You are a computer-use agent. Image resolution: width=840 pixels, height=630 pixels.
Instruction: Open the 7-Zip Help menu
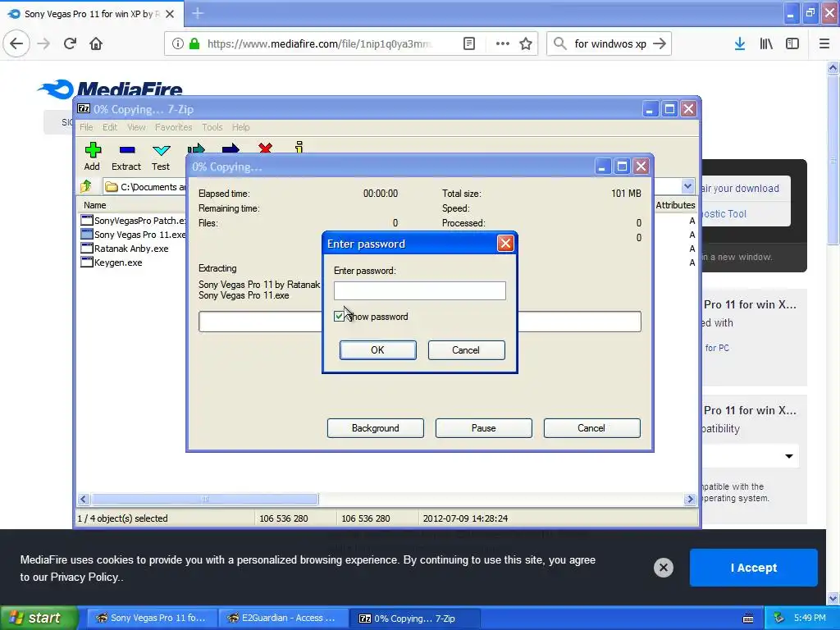point(240,127)
